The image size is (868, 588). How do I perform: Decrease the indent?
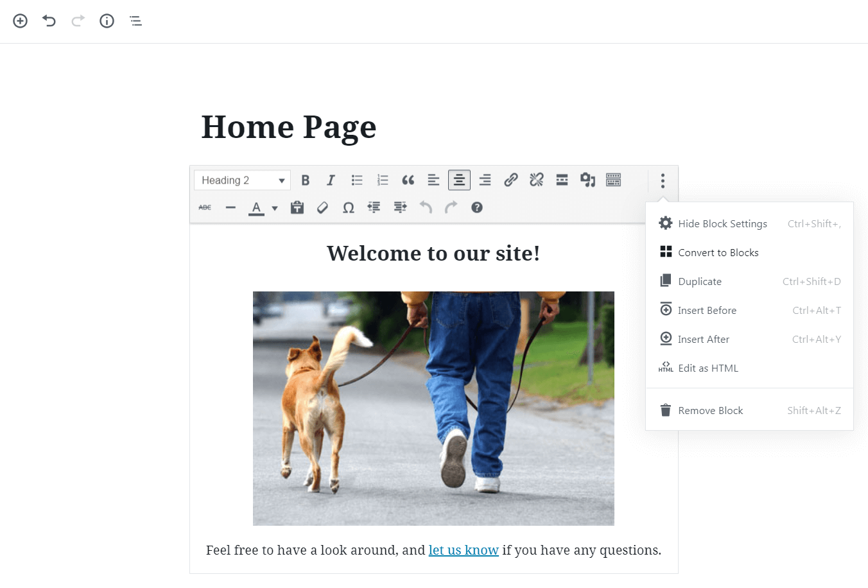(374, 207)
